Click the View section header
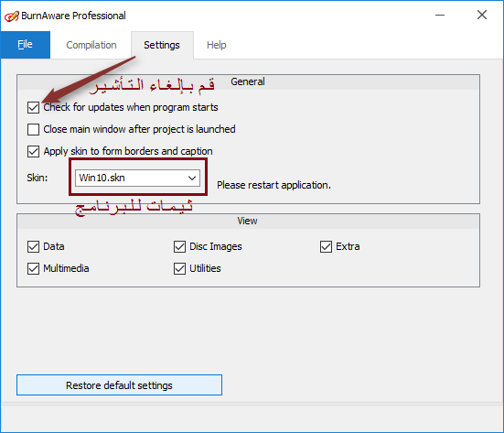 pos(248,221)
